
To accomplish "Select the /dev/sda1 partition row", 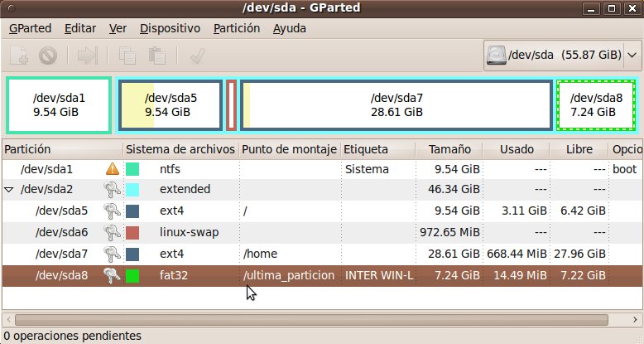I will click(x=322, y=169).
